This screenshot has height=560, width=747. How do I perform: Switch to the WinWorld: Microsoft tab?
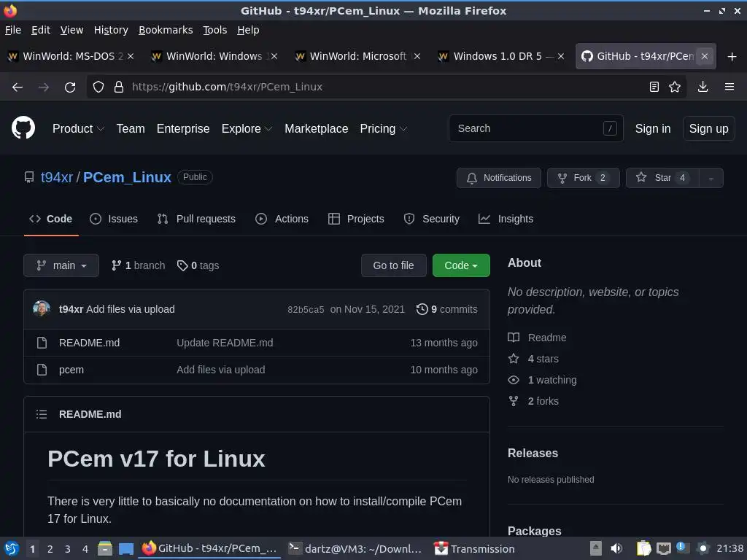coord(357,56)
